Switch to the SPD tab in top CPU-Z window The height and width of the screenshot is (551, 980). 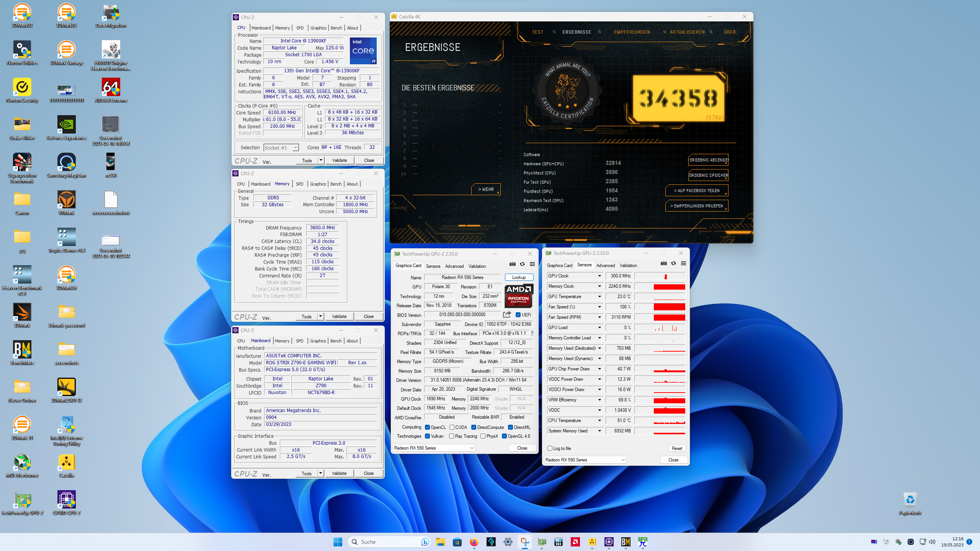coord(300,28)
